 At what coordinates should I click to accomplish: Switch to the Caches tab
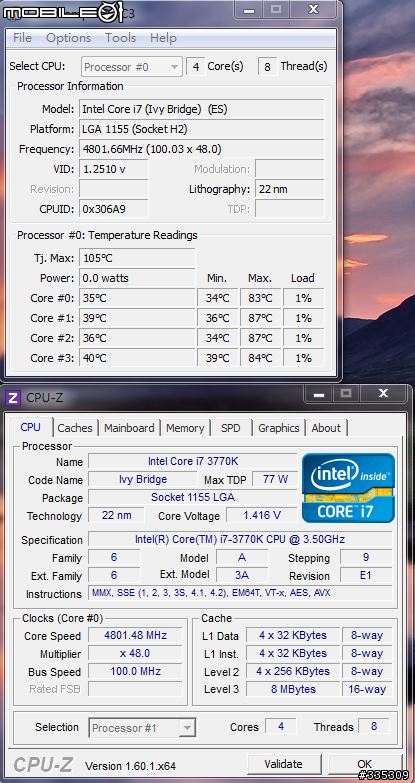click(x=75, y=428)
